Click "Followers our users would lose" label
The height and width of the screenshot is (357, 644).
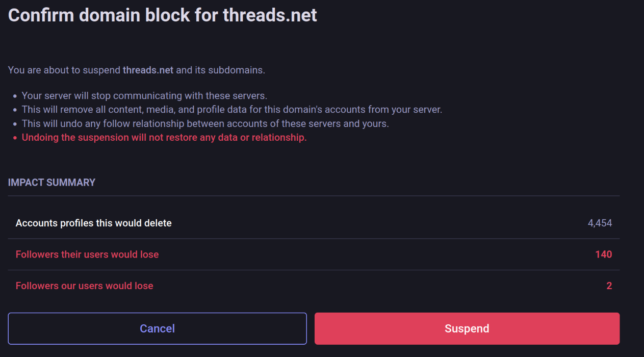pyautogui.click(x=84, y=286)
